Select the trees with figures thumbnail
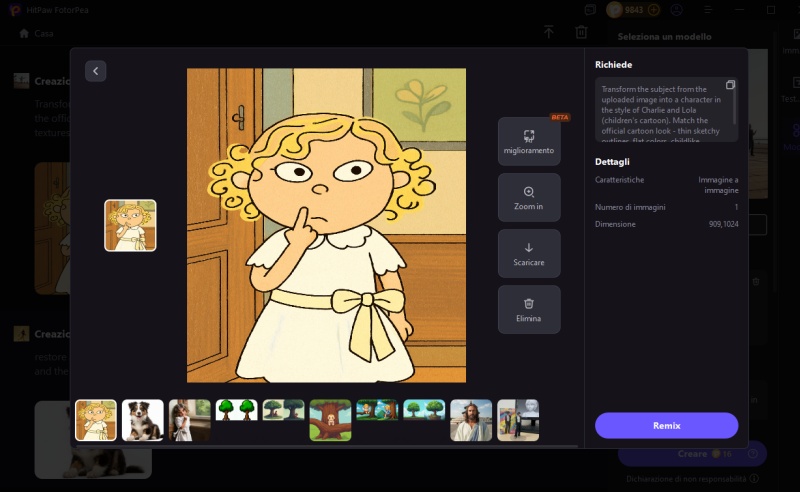Image resolution: width=800 pixels, height=492 pixels. coord(378,410)
